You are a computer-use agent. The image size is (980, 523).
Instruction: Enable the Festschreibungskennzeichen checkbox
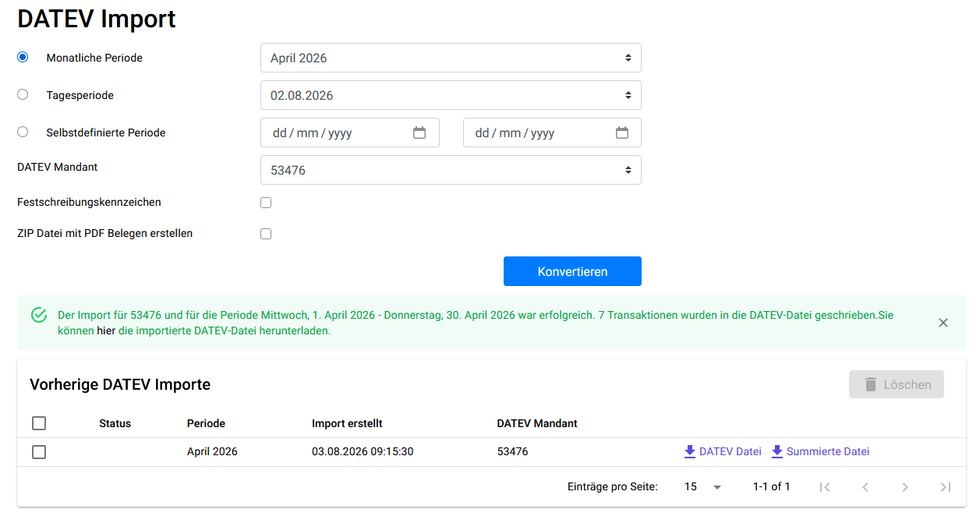coord(266,203)
